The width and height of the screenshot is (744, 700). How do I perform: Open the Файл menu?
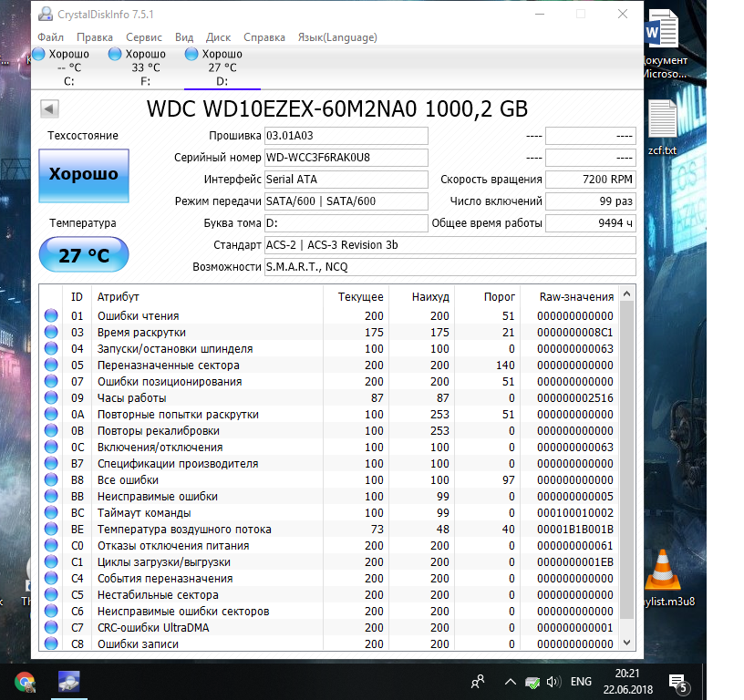[50, 37]
